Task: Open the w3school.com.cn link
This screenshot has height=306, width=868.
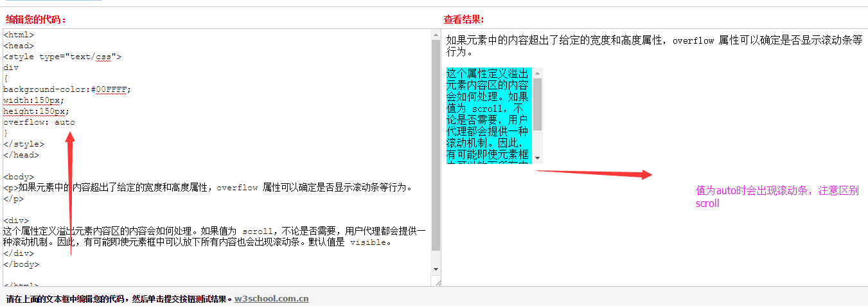Action: [271, 299]
